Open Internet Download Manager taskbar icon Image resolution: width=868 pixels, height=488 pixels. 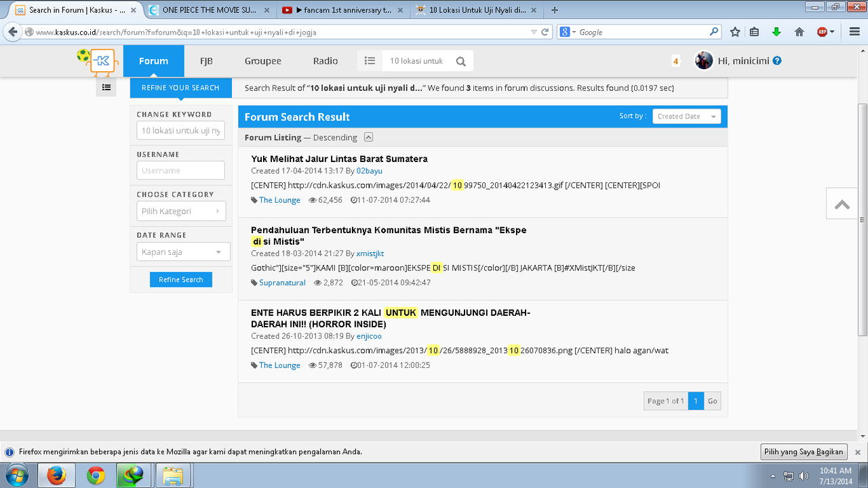(x=134, y=476)
